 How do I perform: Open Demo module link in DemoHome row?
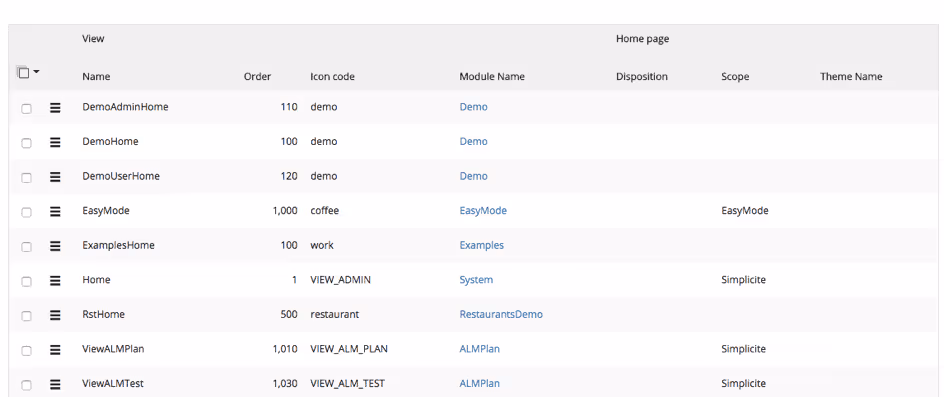tap(473, 142)
